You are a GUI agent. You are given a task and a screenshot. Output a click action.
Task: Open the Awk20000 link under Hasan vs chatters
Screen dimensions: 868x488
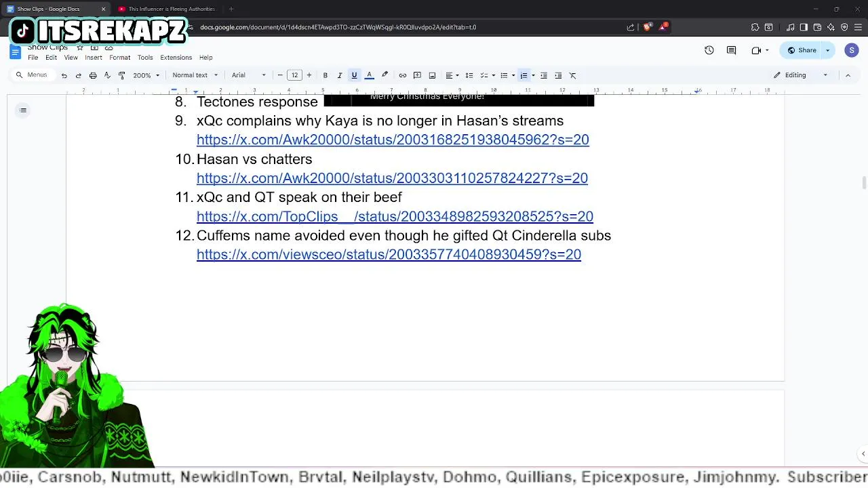pyautogui.click(x=392, y=178)
